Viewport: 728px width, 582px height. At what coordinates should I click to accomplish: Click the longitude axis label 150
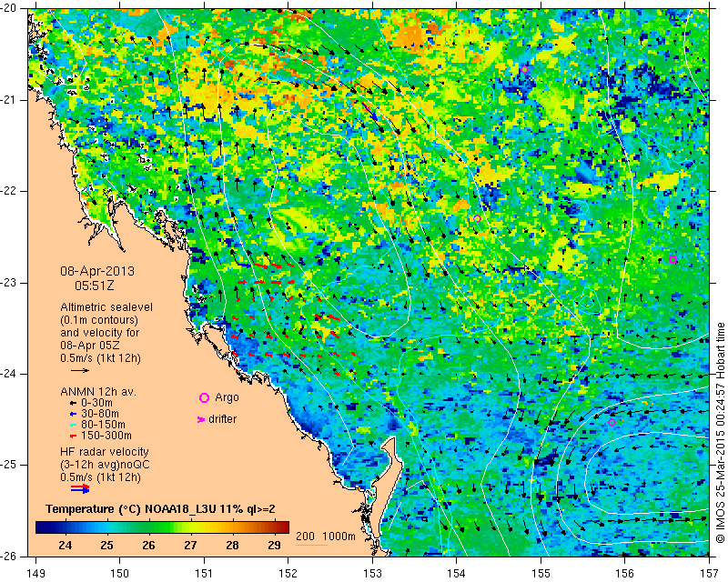(x=119, y=574)
